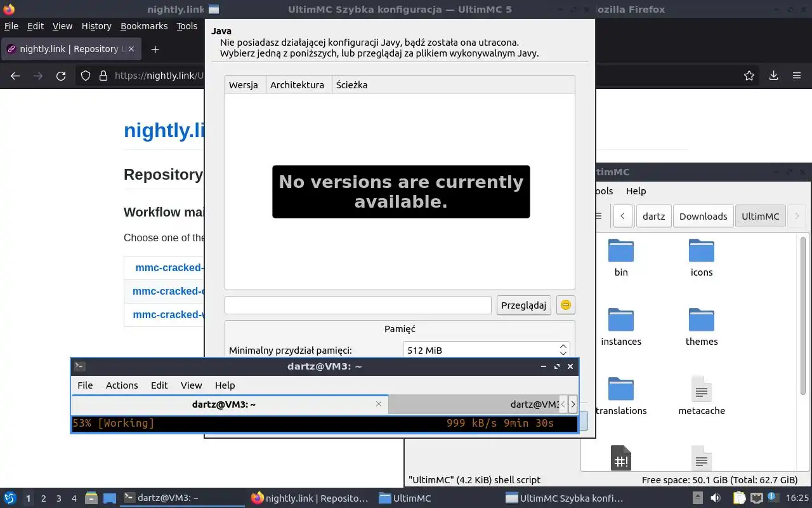Click the volume speaker tray icon

(715, 498)
